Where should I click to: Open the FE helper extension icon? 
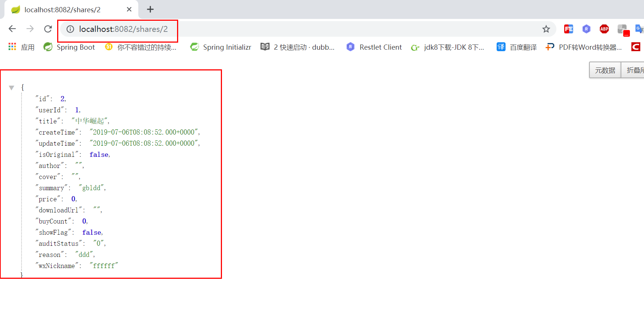click(x=568, y=29)
